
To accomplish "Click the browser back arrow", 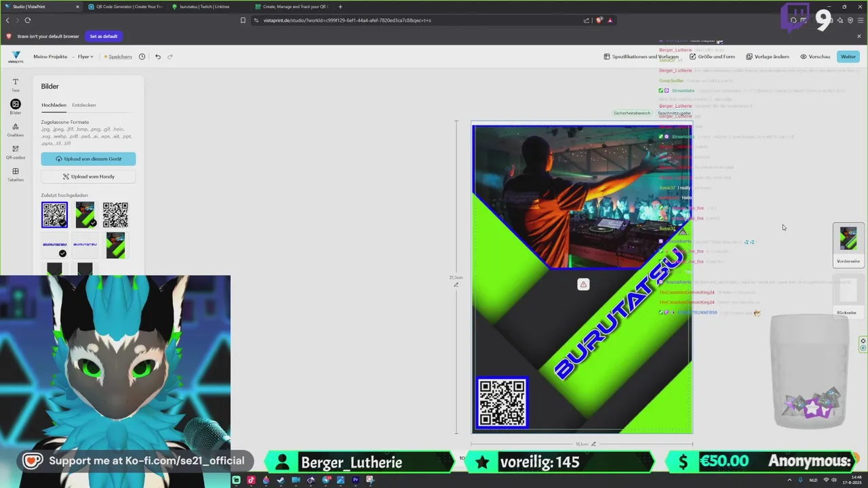I will [7, 20].
